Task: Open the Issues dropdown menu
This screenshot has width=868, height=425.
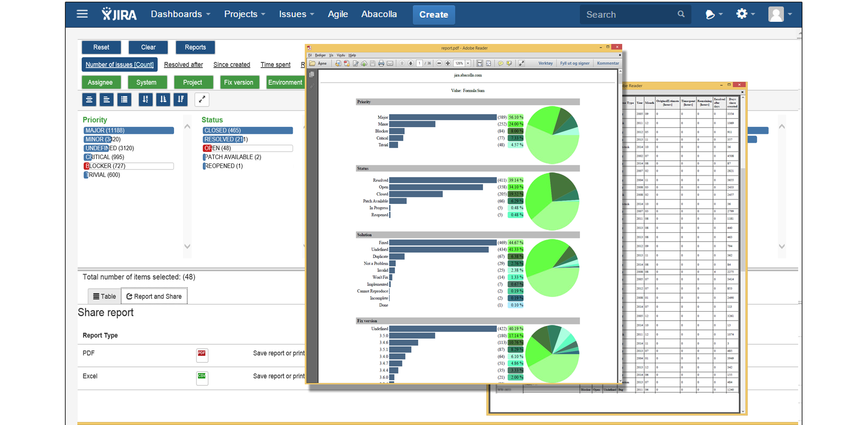Action: click(x=296, y=14)
